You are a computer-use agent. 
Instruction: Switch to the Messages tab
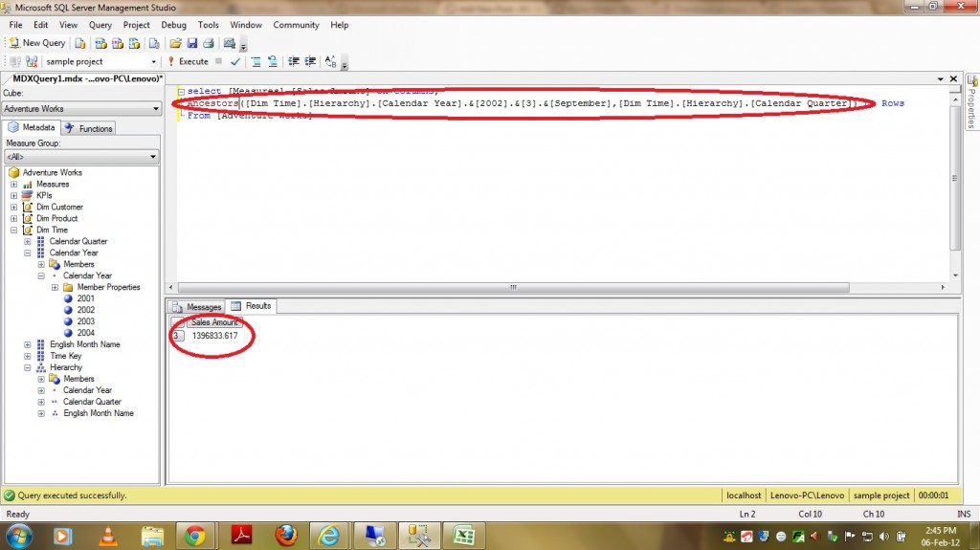coord(198,307)
